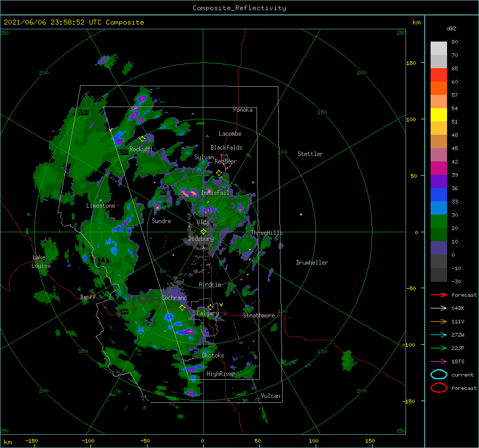Image resolution: width=479 pixels, height=448 pixels.
Task: Click the Ponoka city label
Action: pyautogui.click(x=243, y=110)
